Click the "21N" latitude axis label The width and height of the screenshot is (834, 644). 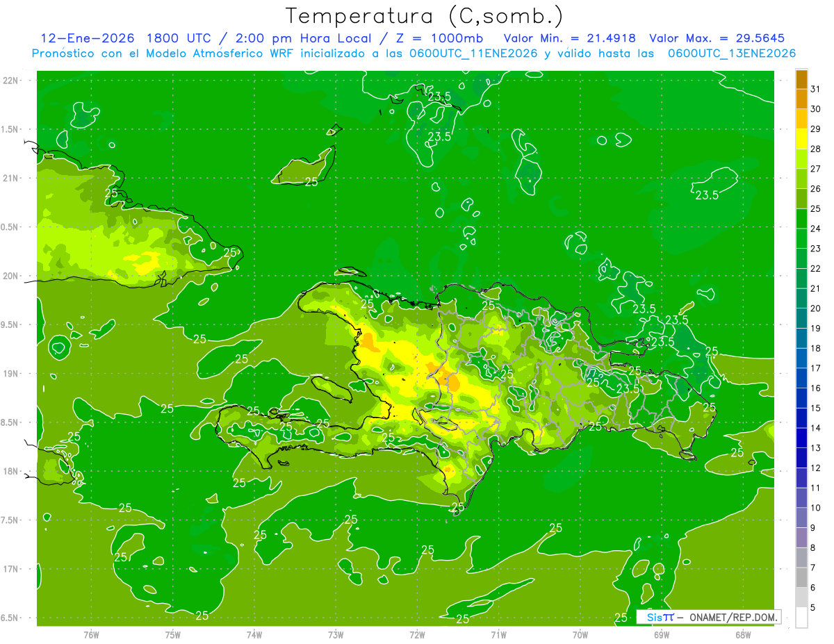(x=11, y=178)
